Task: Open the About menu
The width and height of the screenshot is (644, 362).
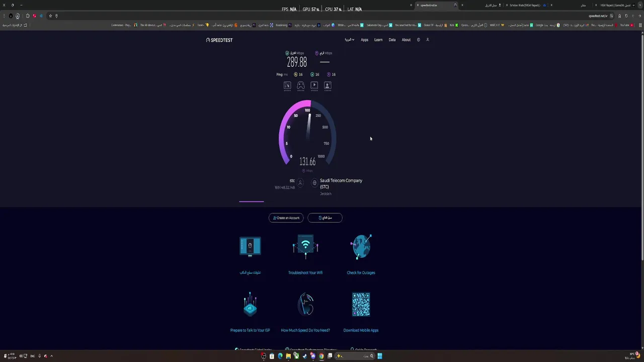Action: coord(406,40)
